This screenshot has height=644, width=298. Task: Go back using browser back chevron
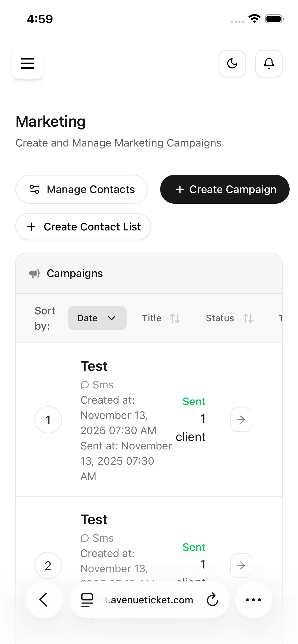44,600
